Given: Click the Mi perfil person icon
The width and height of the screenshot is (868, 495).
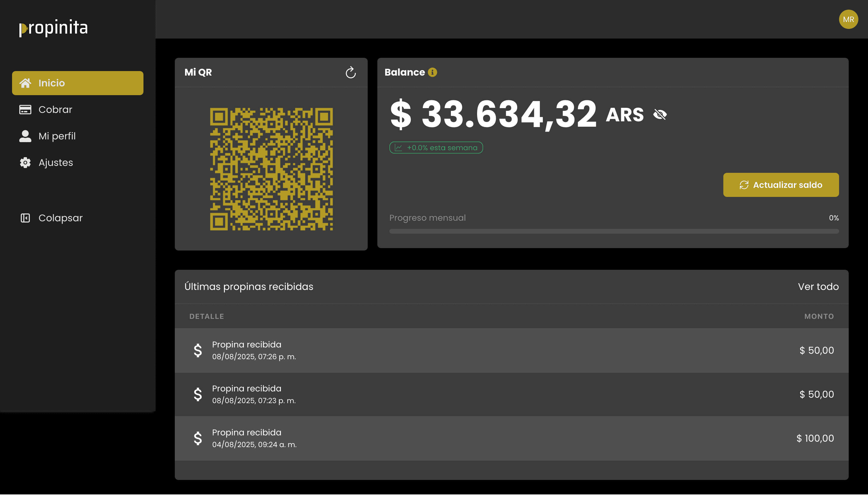Looking at the screenshot, I should click(26, 136).
